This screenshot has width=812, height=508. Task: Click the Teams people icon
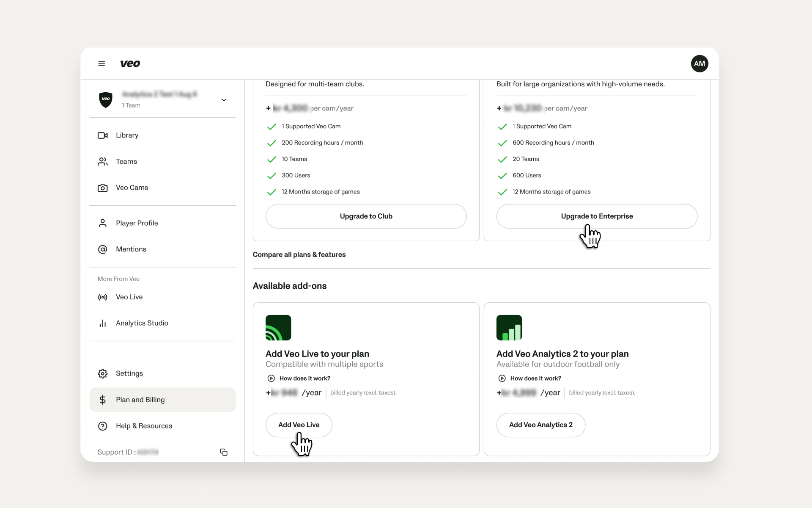pos(103,162)
